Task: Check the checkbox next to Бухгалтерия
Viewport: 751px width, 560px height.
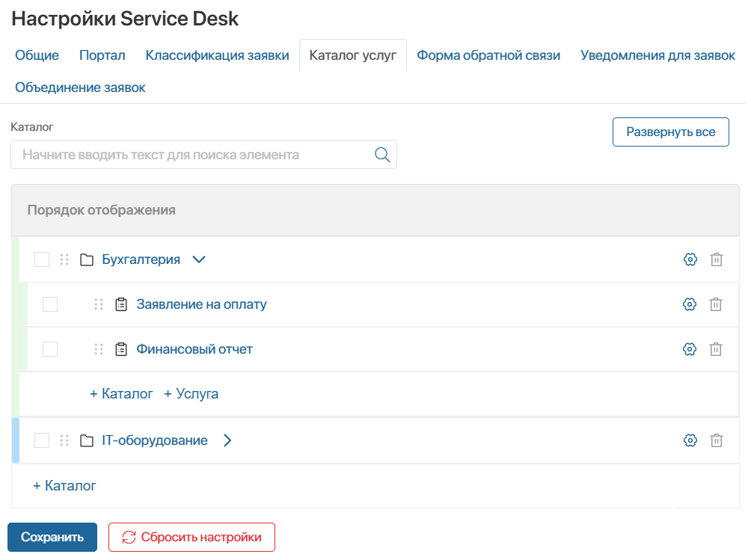Action: tap(42, 259)
